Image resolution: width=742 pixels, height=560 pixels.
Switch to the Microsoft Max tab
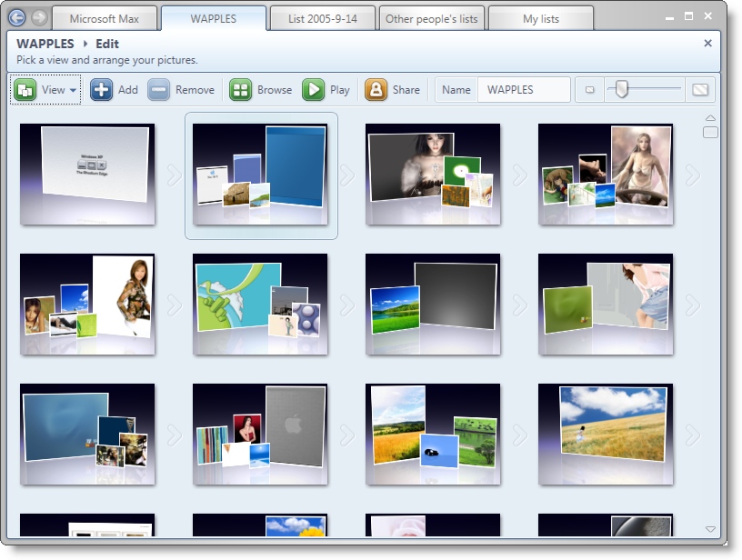pyautogui.click(x=104, y=18)
